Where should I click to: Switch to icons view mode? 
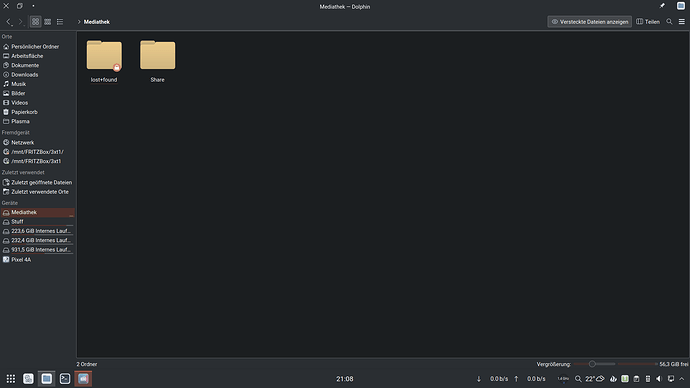36,22
